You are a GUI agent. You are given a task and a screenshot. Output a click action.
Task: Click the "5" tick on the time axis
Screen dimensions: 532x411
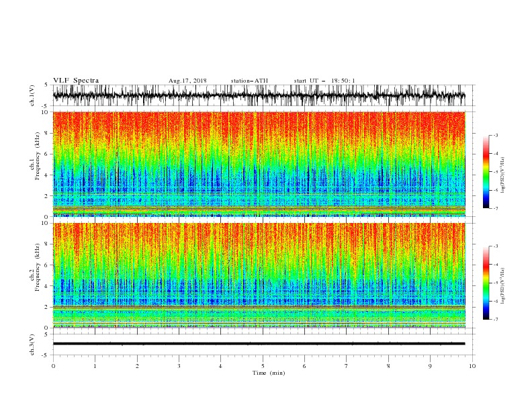pyautogui.click(x=263, y=366)
